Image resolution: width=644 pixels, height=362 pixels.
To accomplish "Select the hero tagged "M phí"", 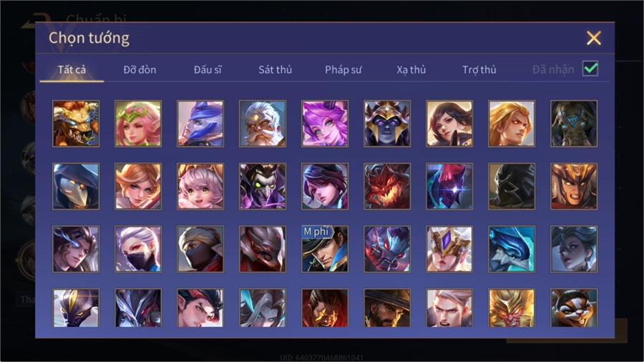I will 325,249.
